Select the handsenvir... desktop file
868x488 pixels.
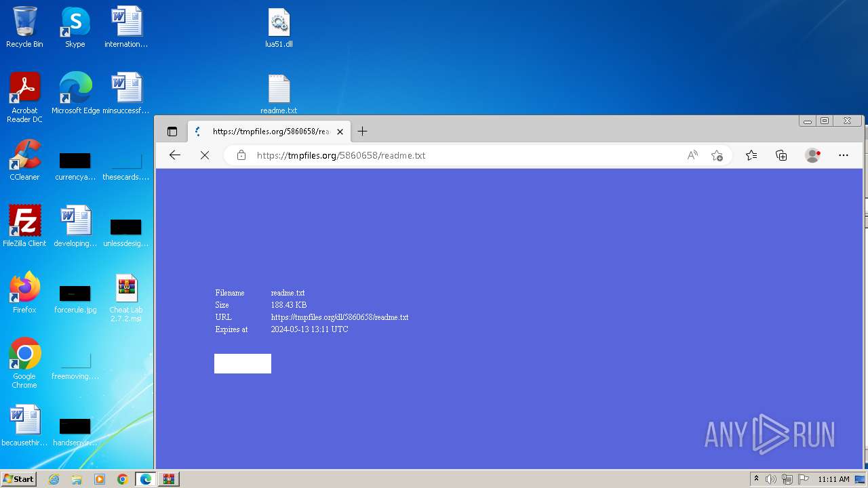[75, 432]
